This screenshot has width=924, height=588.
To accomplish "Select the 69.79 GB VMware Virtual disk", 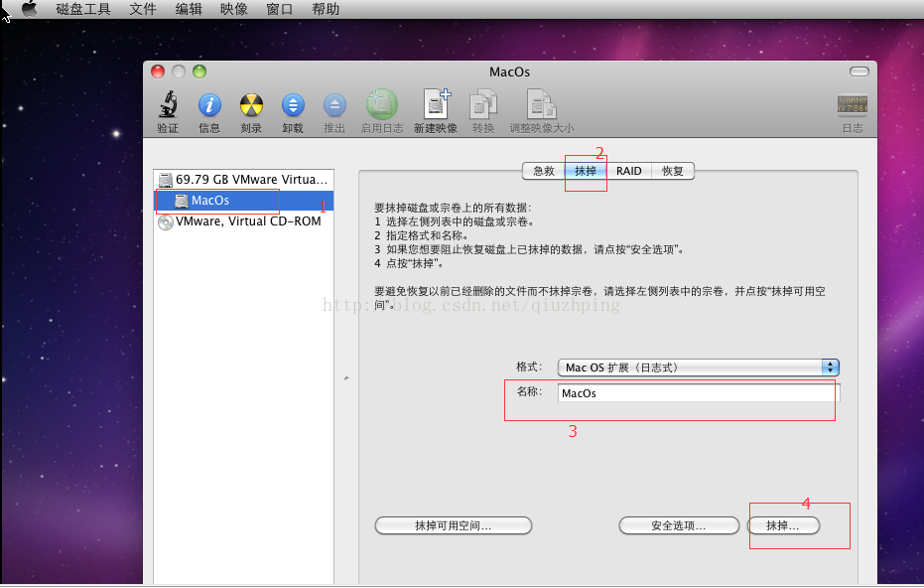I will [243, 180].
